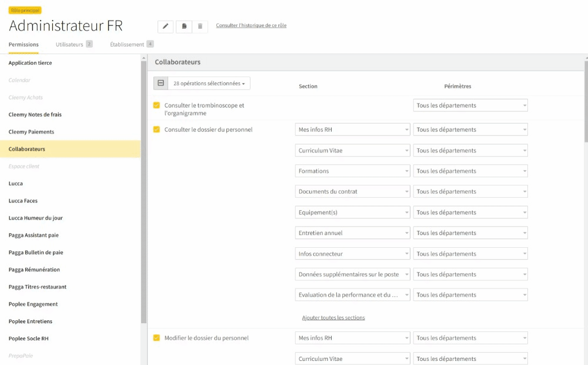Click the 'Administrateur FR' role title
The width and height of the screenshot is (588, 365).
(66, 25)
